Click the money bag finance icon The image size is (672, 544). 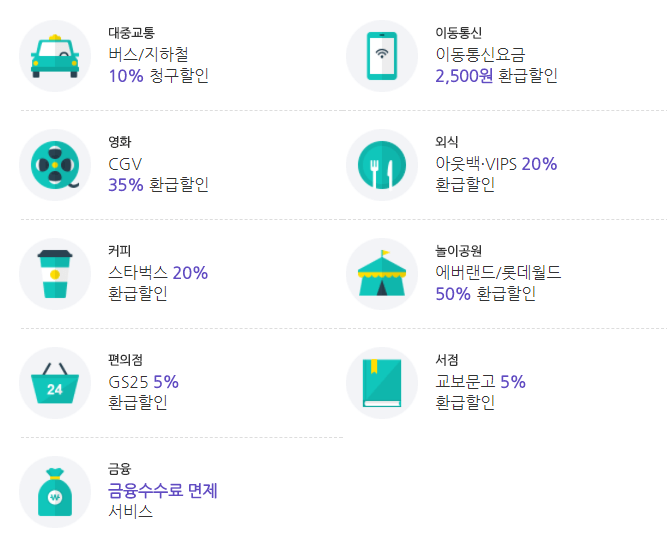pos(55,492)
